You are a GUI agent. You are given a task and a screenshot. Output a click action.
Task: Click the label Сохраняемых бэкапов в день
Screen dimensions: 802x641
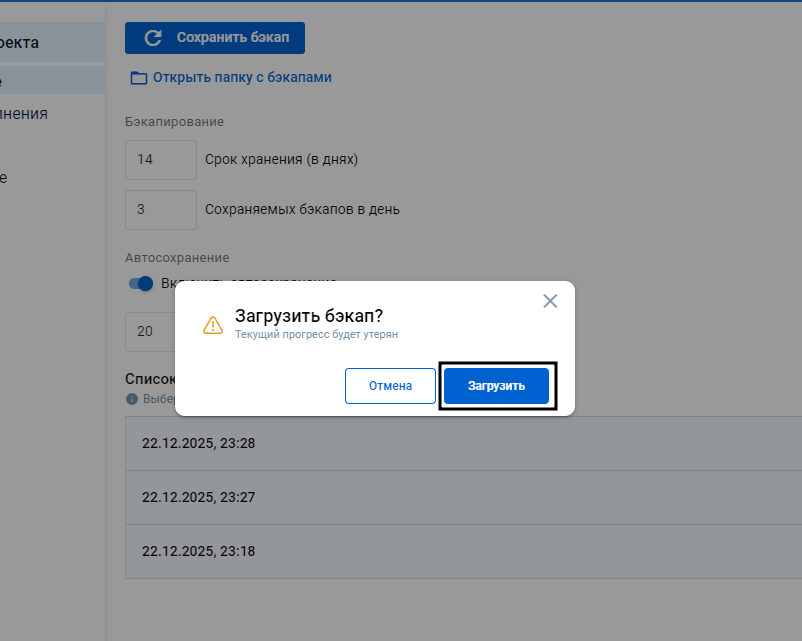tap(302, 210)
